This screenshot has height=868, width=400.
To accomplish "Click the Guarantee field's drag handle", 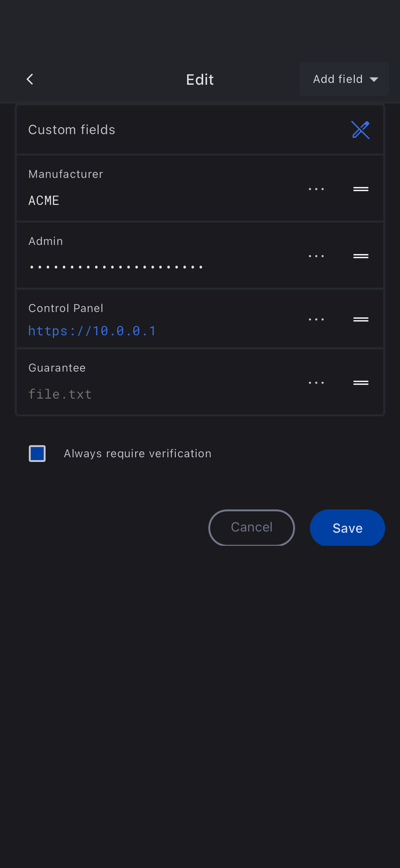I will click(361, 383).
